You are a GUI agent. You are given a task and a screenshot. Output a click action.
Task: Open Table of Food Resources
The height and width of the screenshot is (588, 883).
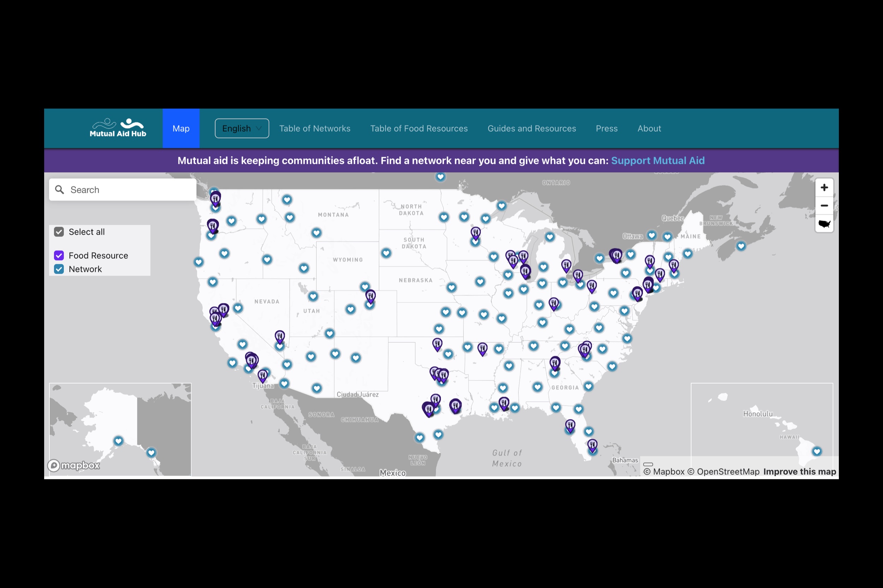(419, 128)
